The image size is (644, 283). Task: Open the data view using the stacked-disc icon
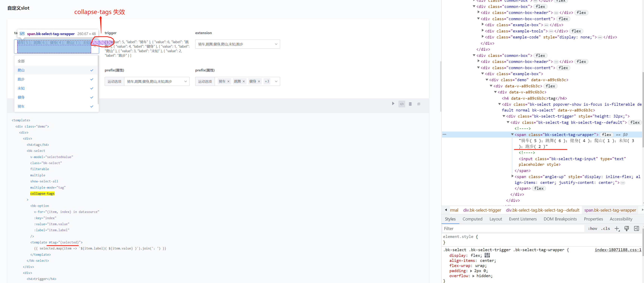(x=410, y=104)
